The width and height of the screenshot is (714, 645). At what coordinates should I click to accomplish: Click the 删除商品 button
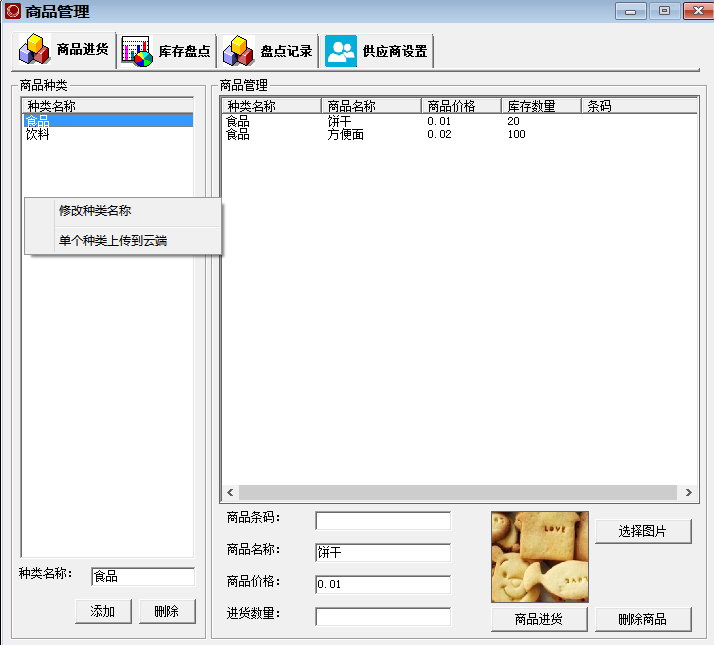[x=643, y=619]
